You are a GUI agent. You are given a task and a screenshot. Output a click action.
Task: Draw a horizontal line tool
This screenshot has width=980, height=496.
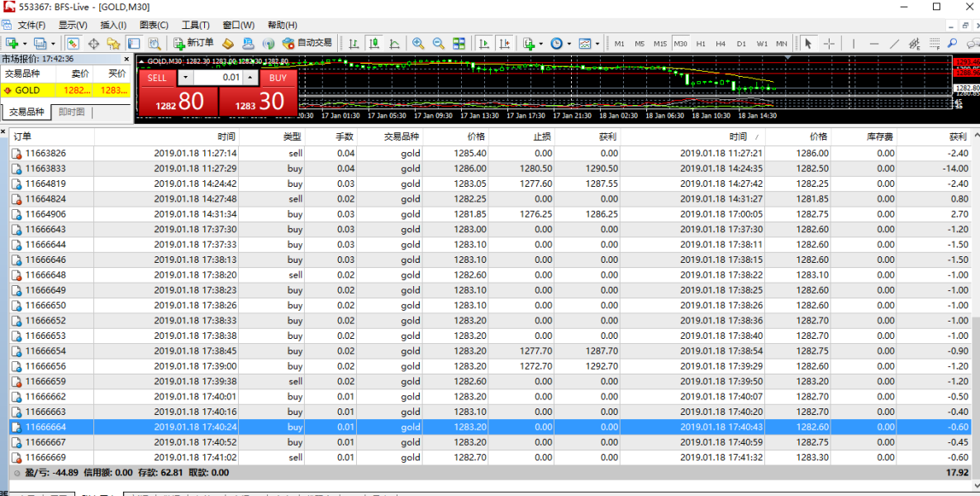pos(873,43)
